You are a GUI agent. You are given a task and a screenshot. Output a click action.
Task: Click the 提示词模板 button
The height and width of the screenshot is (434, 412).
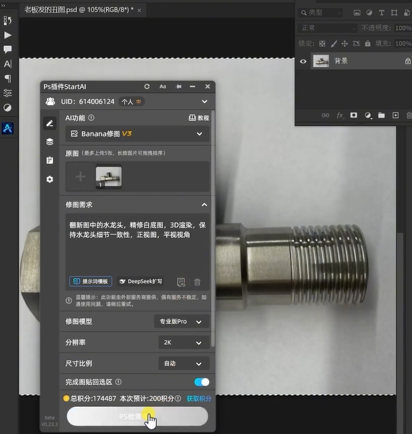91,281
